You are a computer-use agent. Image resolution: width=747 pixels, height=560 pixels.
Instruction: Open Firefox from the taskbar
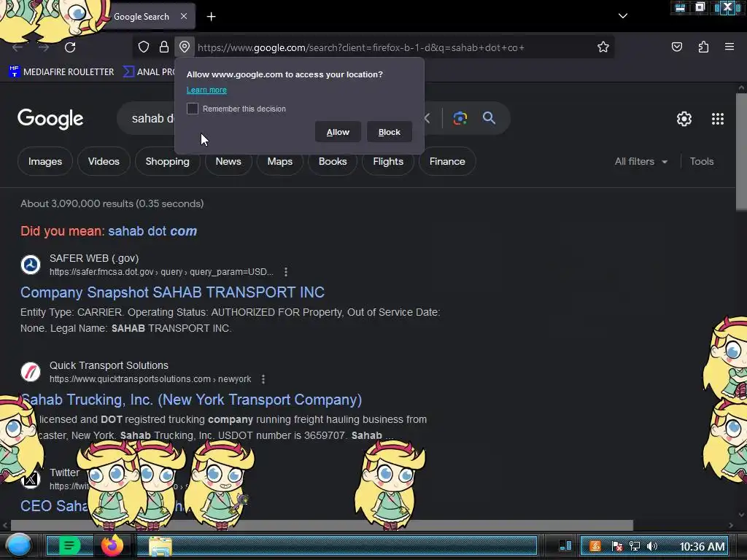(112, 545)
